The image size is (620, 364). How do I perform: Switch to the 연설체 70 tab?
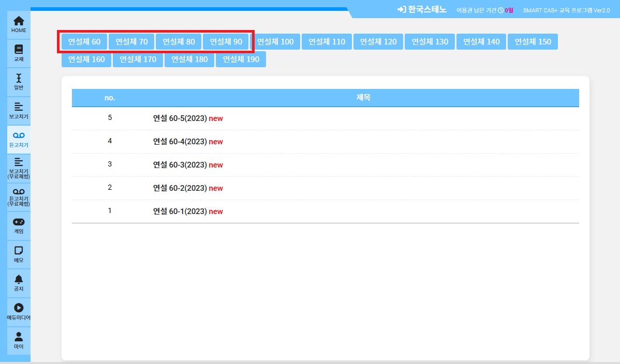[x=131, y=42]
